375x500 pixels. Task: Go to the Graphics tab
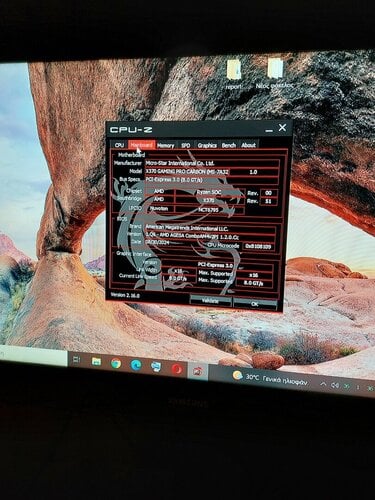coord(207,145)
